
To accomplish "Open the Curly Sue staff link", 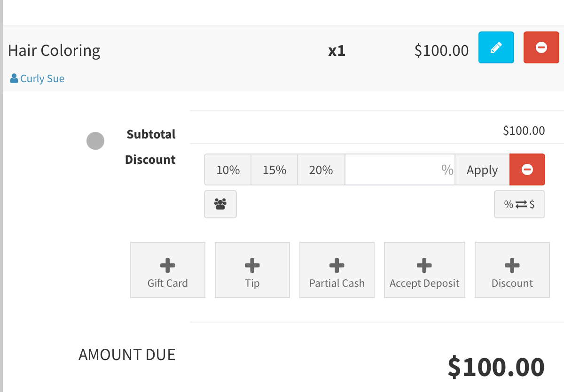I will pyautogui.click(x=42, y=78).
